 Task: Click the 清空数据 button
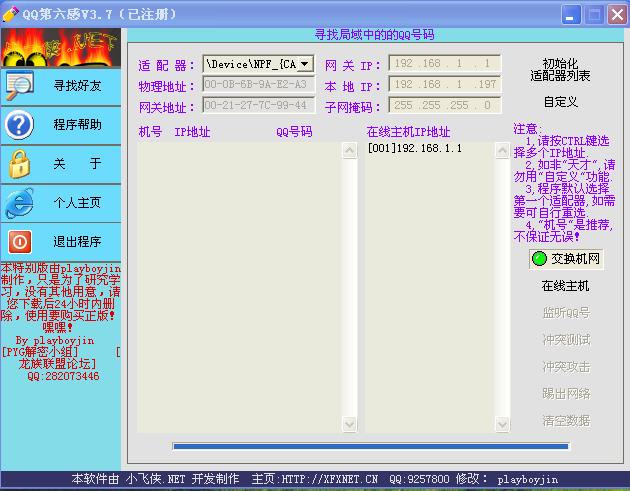(566, 420)
